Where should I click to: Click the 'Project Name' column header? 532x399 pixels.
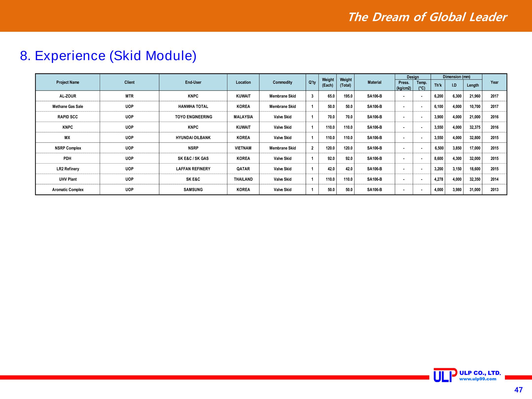[68, 82]
